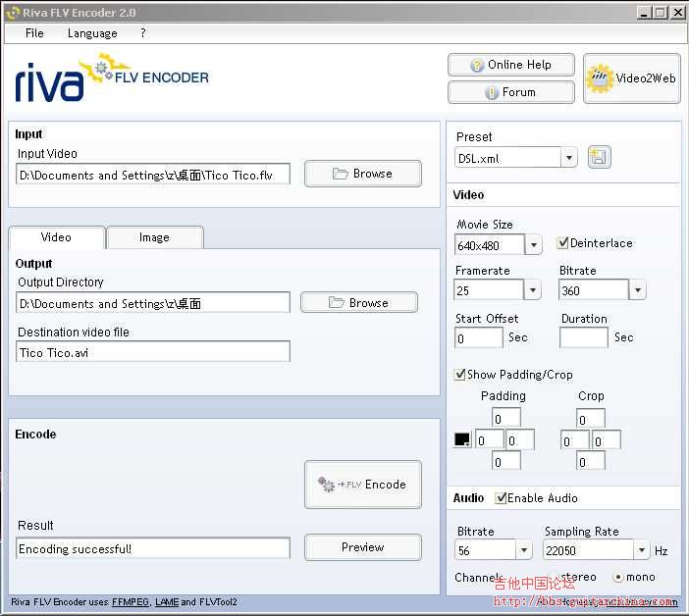Uncheck Show Padding/Crop option
689x616 pixels.
pos(460,375)
